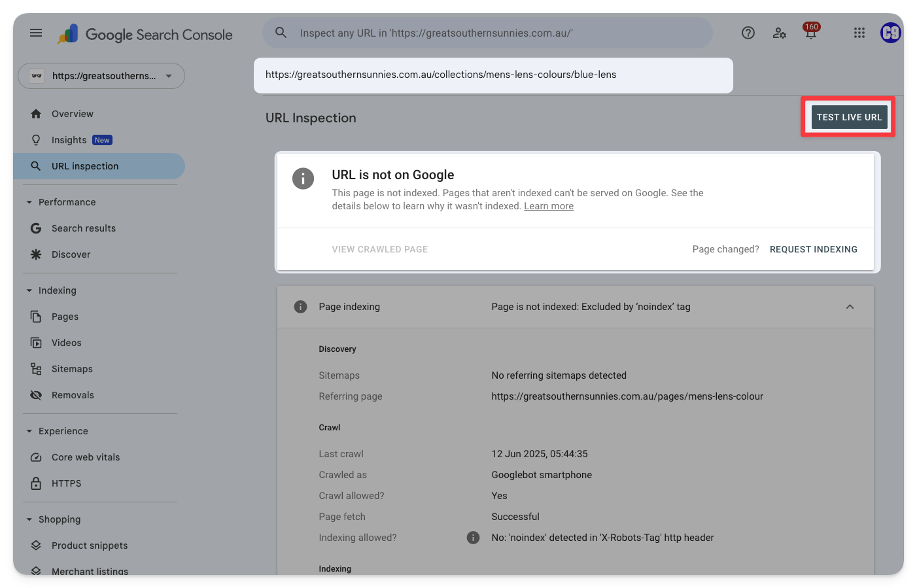Follow the Learn more link
Screen dimensions: 917x588
coord(548,206)
